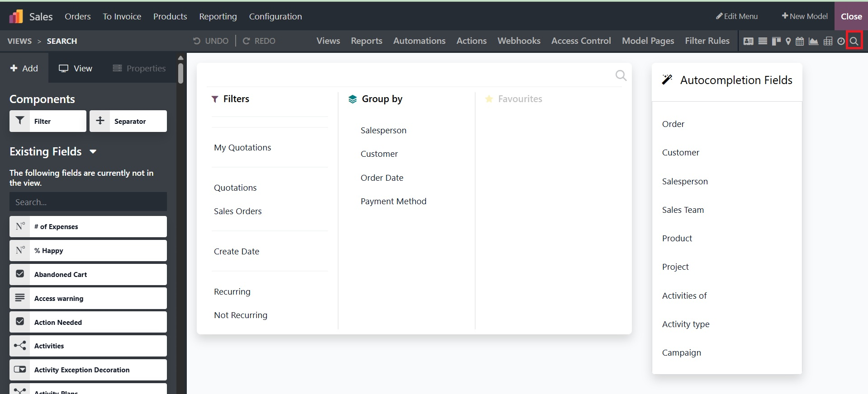Select the Pivot view icon
The width and height of the screenshot is (868, 394).
[x=828, y=41]
